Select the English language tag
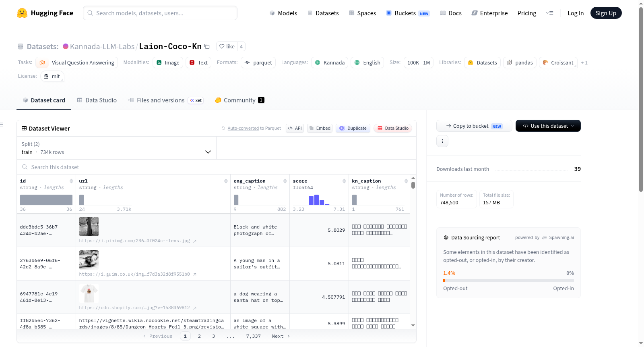Viewport: 644px width, 347px height. pyautogui.click(x=367, y=62)
